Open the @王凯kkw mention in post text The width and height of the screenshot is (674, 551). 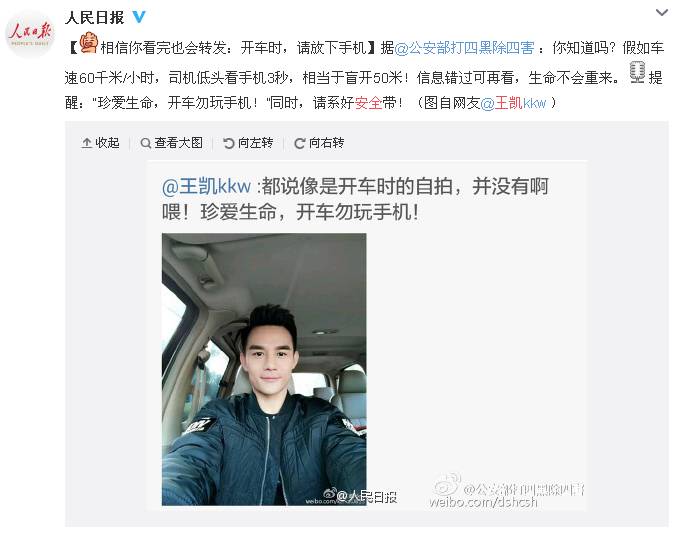pos(513,103)
